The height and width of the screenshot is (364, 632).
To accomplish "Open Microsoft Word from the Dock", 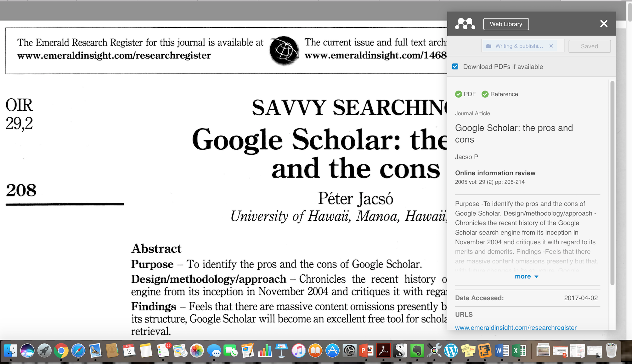I will click(502, 350).
